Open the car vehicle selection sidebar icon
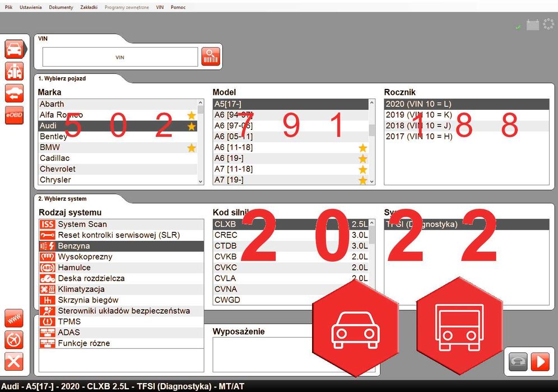The height and width of the screenshot is (392, 558). point(14,49)
